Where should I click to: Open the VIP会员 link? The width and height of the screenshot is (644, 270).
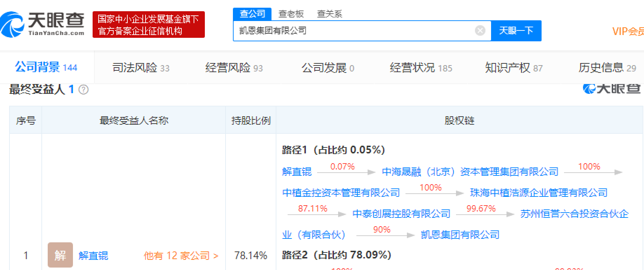[x=628, y=31]
